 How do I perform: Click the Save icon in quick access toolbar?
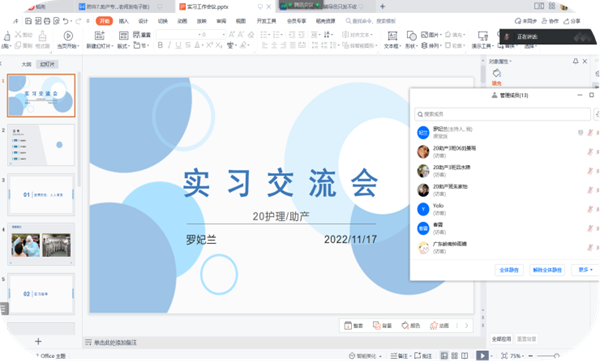click(28, 21)
